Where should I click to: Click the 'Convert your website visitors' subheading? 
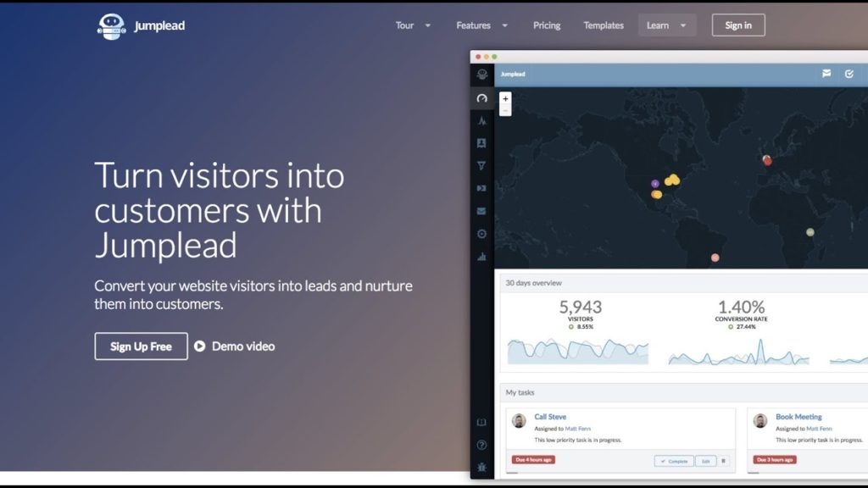pos(253,295)
